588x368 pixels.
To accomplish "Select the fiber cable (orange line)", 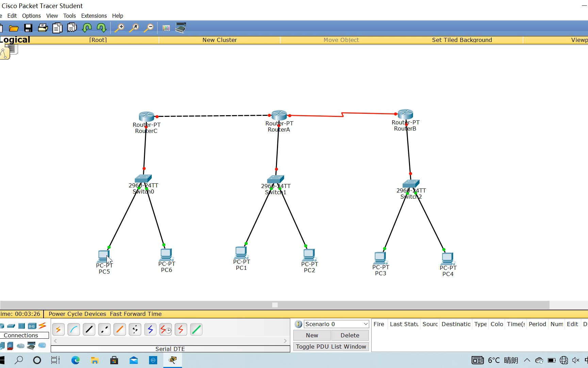I will coord(120,329).
